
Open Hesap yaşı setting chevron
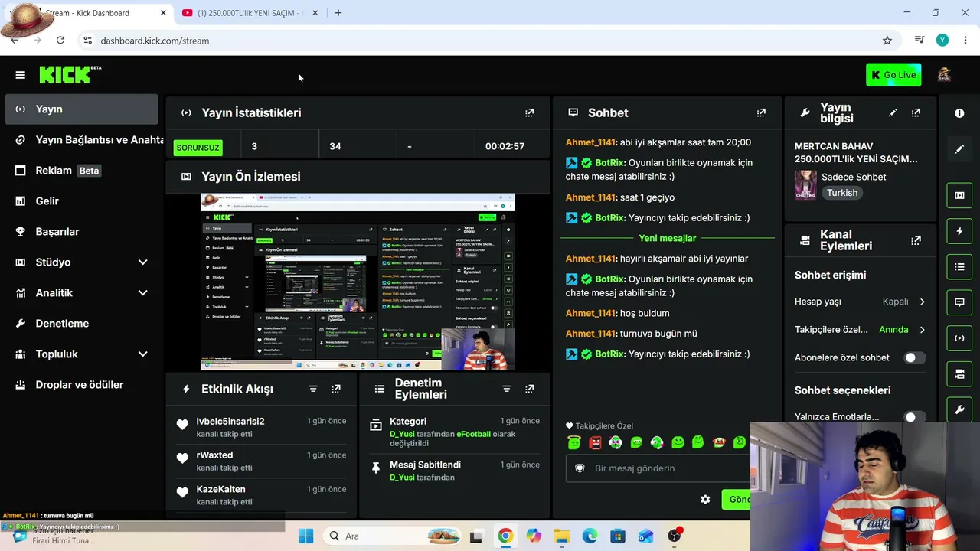[922, 302]
